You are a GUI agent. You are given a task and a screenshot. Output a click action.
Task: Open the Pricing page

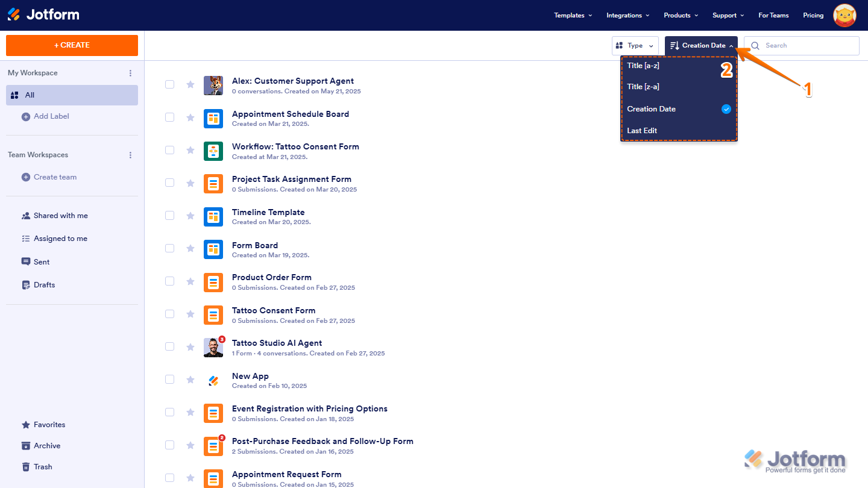813,15
